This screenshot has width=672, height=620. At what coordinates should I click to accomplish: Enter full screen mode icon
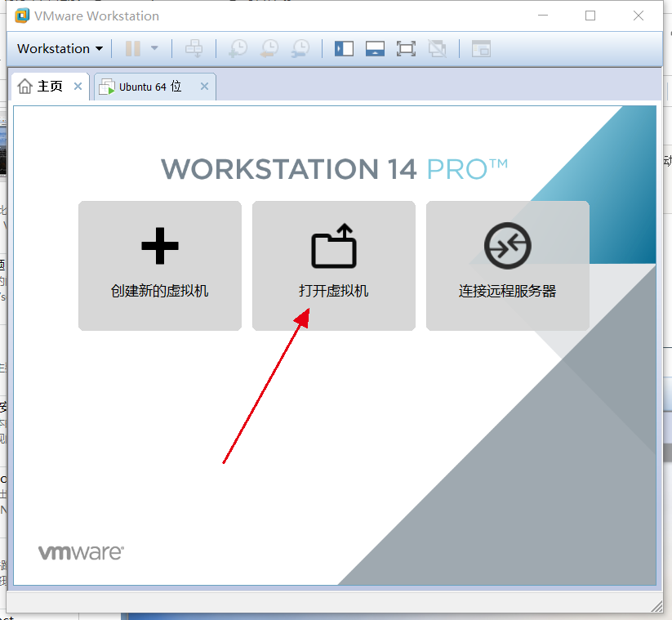[x=406, y=48]
